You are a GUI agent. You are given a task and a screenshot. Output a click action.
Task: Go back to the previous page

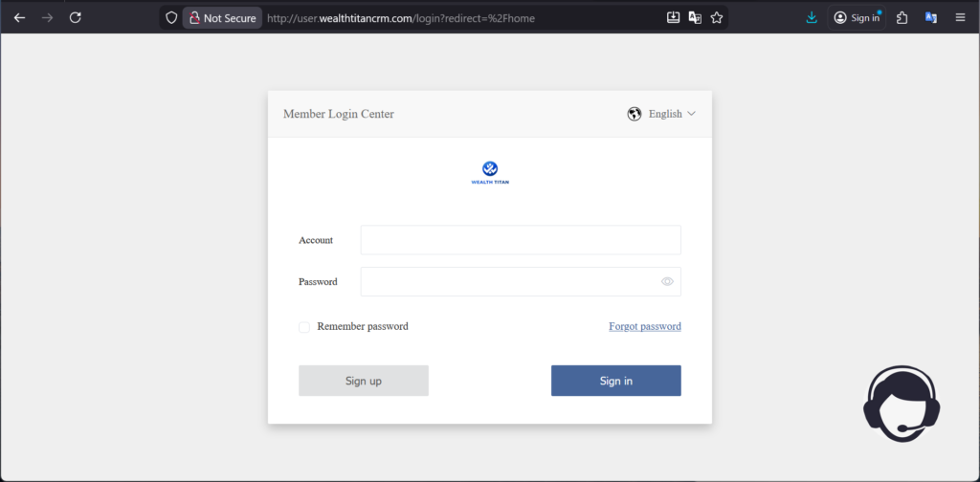pos(19,17)
